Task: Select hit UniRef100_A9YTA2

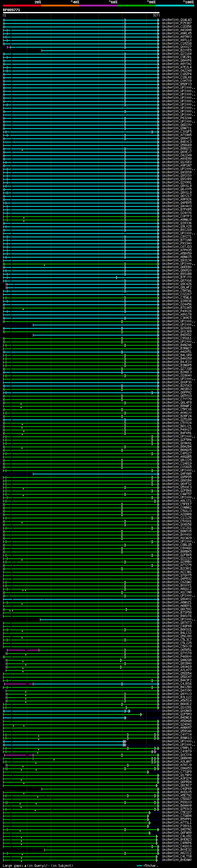Action: pos(176,64)
